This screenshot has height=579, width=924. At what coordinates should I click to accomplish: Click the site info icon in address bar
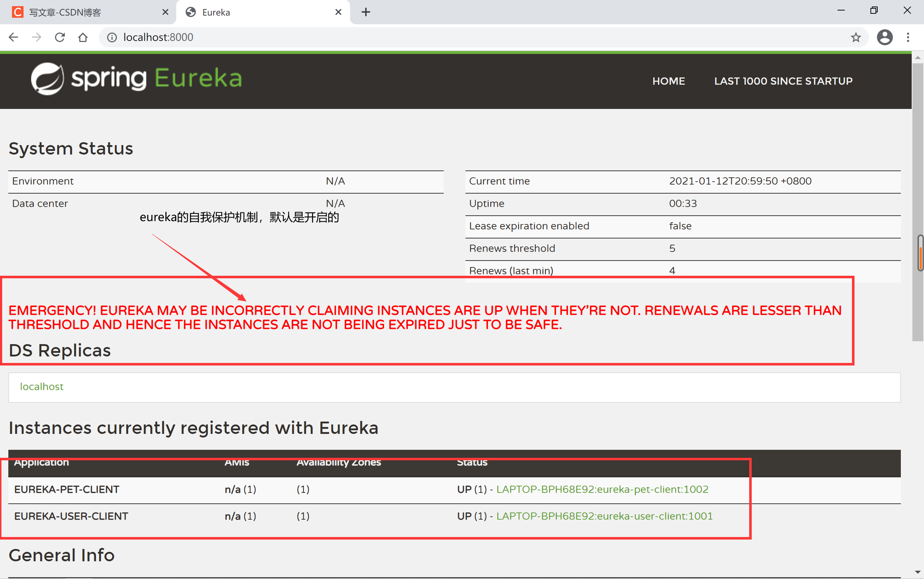point(111,37)
